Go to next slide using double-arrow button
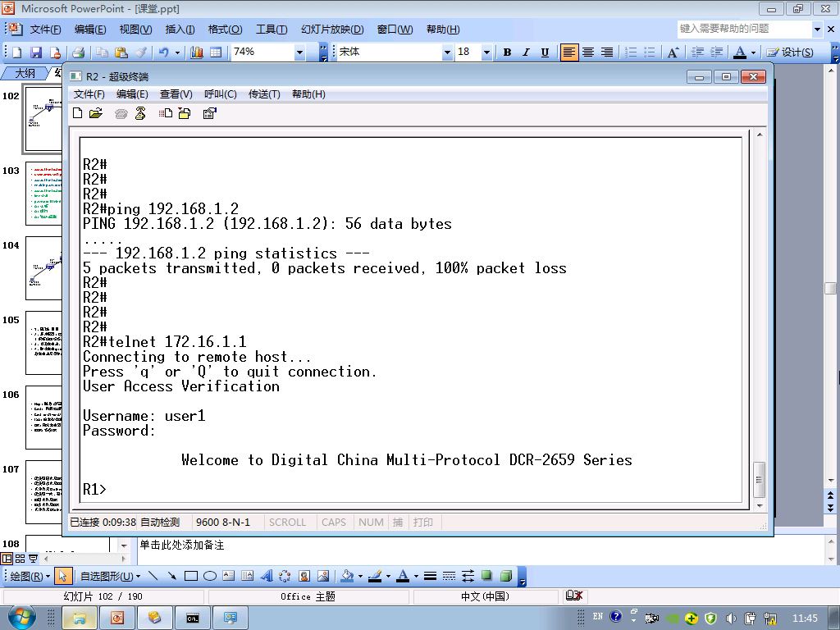The width and height of the screenshot is (840, 630). tap(830, 507)
